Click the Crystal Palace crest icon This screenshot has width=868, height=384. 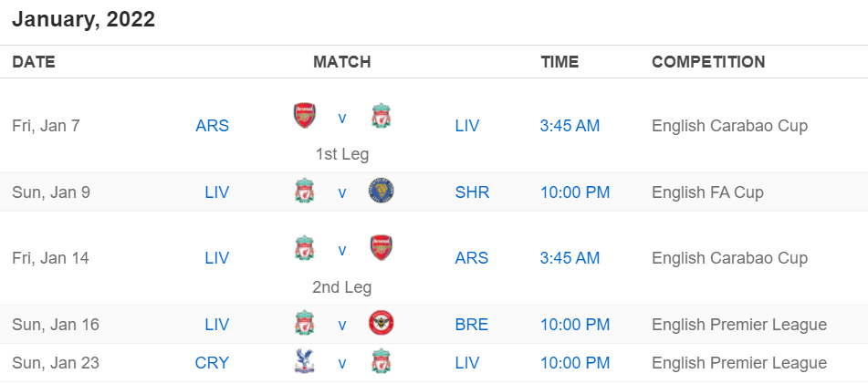click(305, 361)
